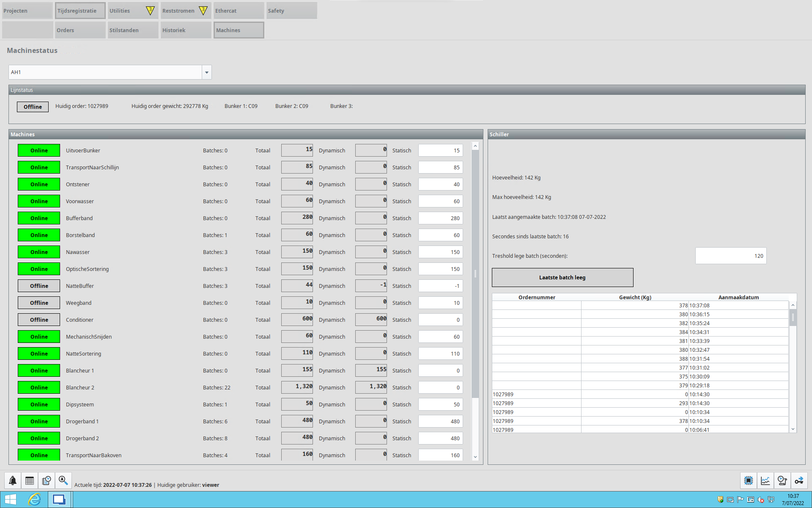The image size is (812, 508).
Task: Open the calendar grid icon
Action: [30, 480]
